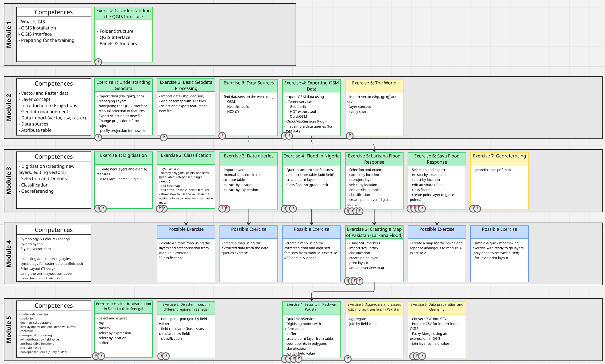The width and height of the screenshot is (605, 364).
Task: Click the clock icon under Module 2 Understanding Geodata
Action: pyautogui.click(x=98, y=137)
